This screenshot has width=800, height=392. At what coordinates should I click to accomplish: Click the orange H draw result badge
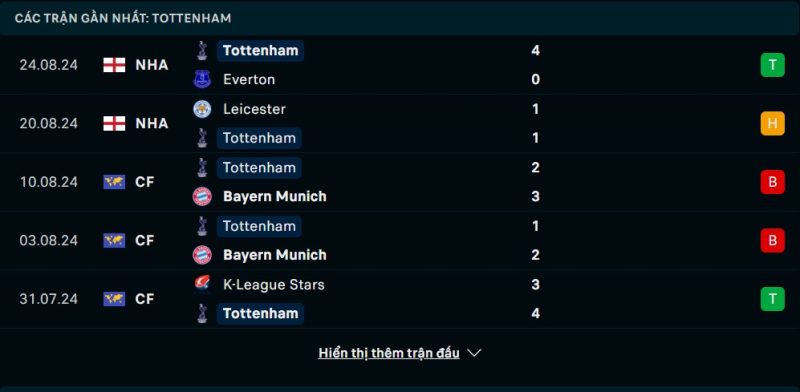point(772,124)
